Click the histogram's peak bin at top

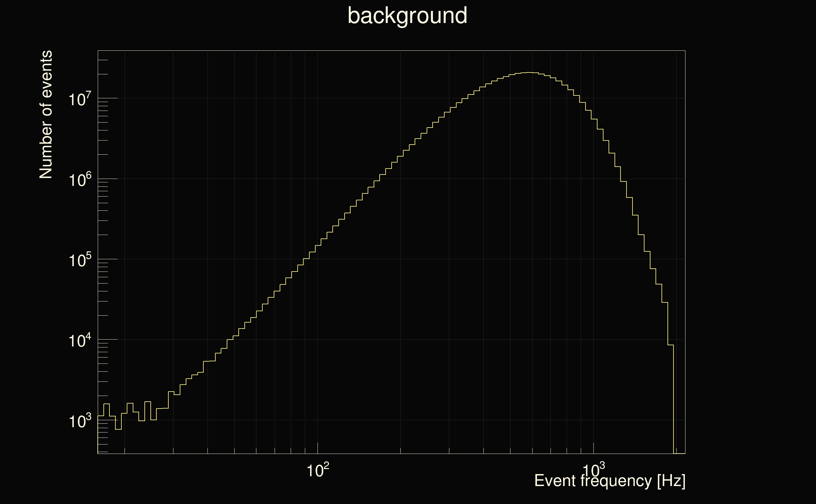tap(529, 72)
